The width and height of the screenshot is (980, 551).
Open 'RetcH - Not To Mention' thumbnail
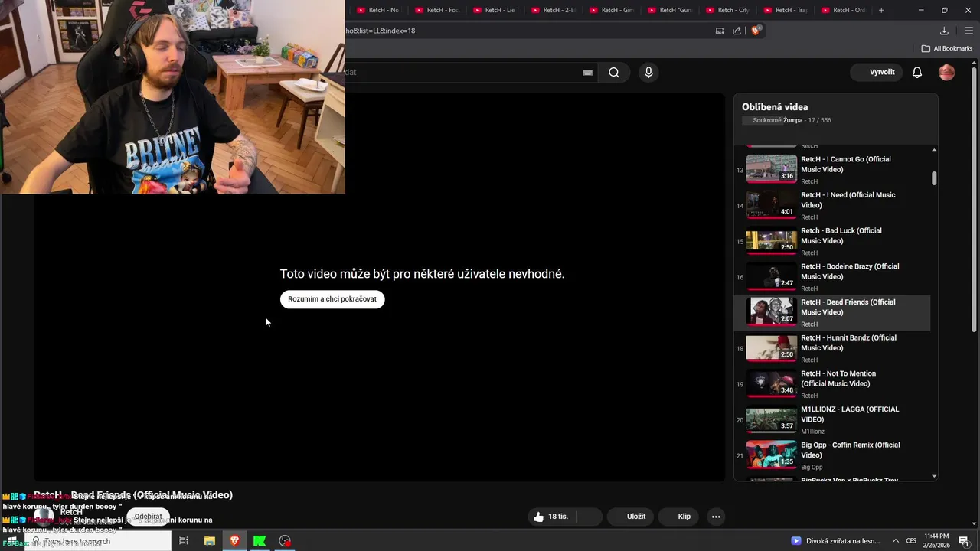point(772,383)
